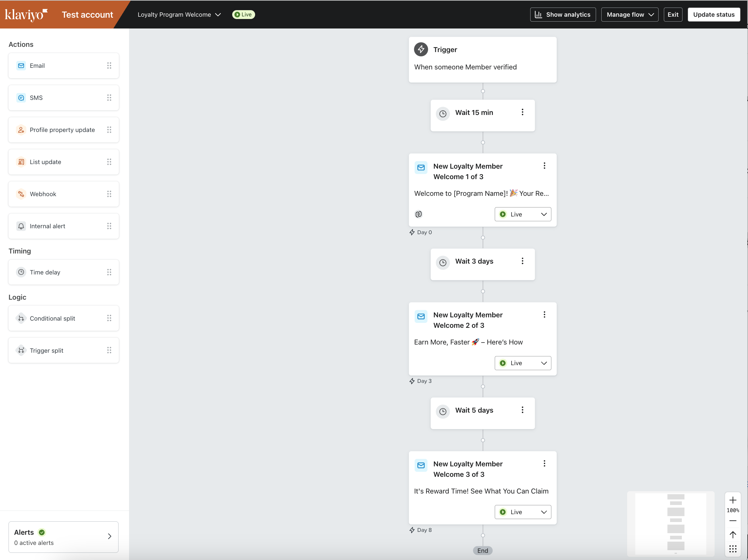Image resolution: width=748 pixels, height=560 pixels.
Task: Click the Exit button
Action: 673,14
